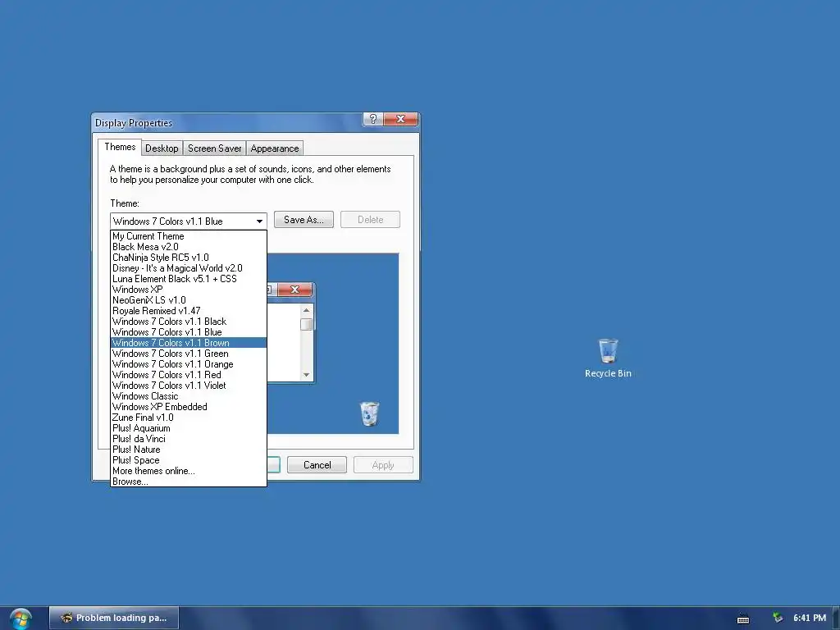Image resolution: width=840 pixels, height=630 pixels.
Task: Click the preview window scrollbar thumb
Action: [307, 325]
